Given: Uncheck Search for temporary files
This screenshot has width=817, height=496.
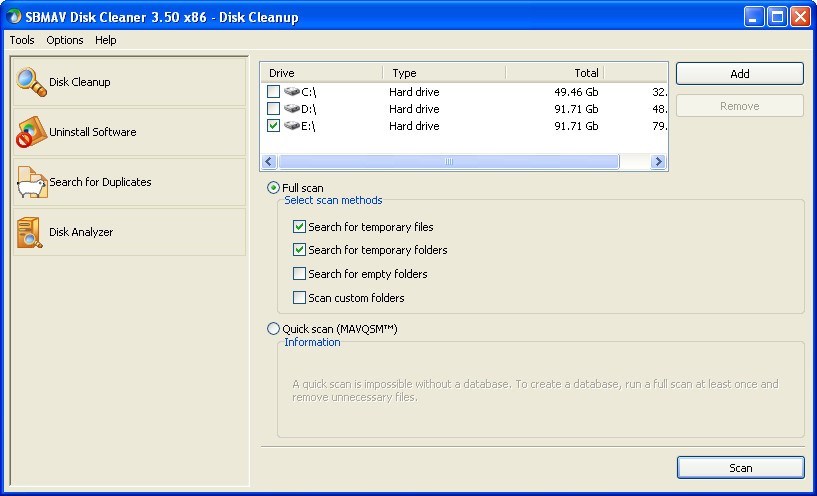Looking at the screenshot, I should click(x=299, y=227).
